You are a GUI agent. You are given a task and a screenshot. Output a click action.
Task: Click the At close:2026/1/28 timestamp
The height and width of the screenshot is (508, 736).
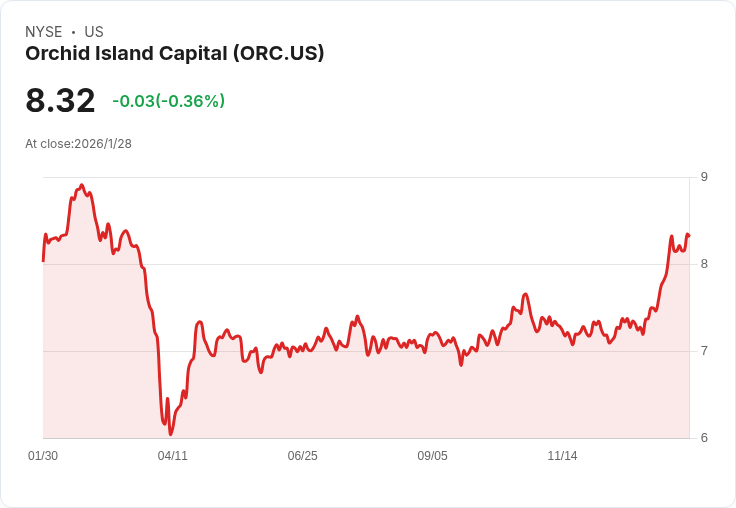point(78,144)
